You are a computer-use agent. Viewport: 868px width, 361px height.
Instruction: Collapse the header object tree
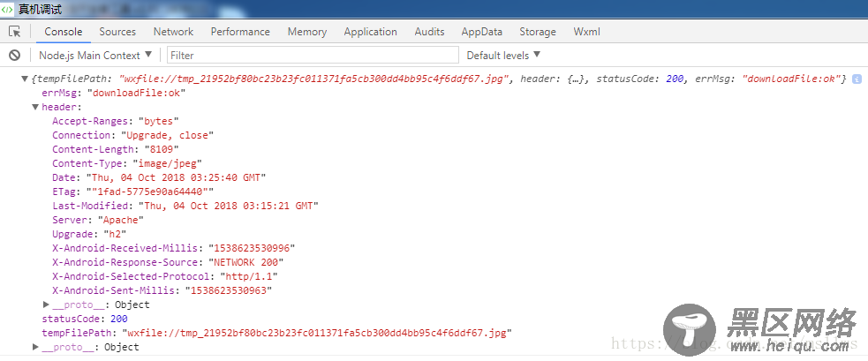click(x=35, y=108)
